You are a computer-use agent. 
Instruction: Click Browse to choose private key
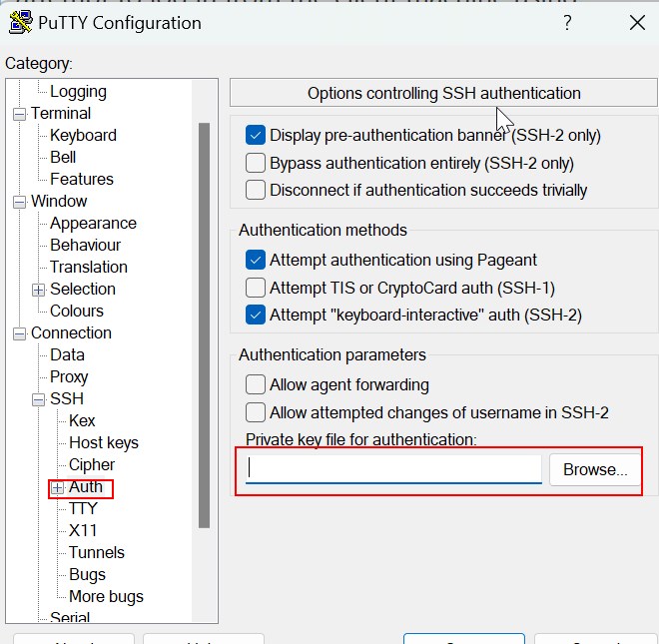pos(594,469)
